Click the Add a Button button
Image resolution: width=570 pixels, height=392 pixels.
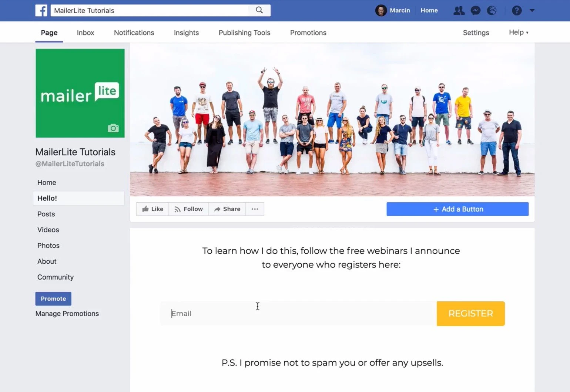tap(457, 209)
